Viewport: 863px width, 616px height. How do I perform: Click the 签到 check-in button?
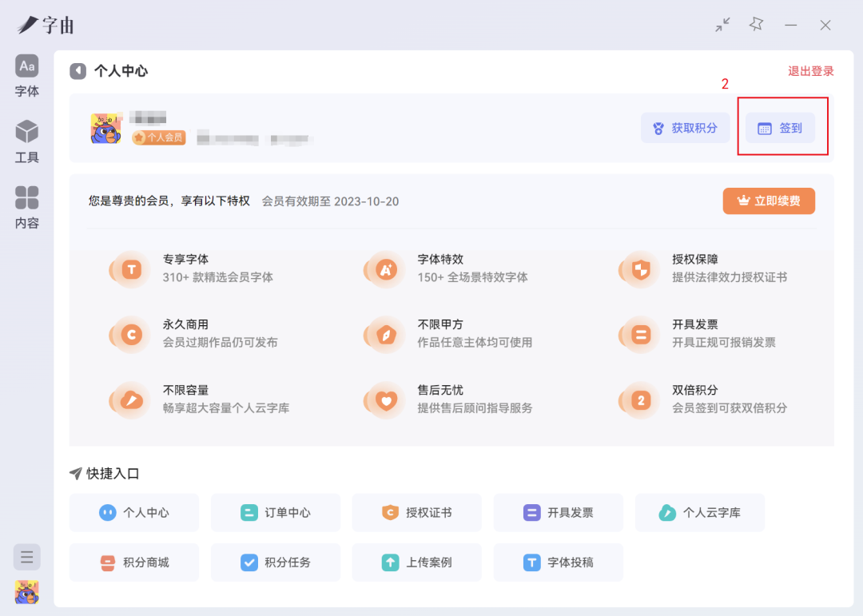pyautogui.click(x=780, y=128)
